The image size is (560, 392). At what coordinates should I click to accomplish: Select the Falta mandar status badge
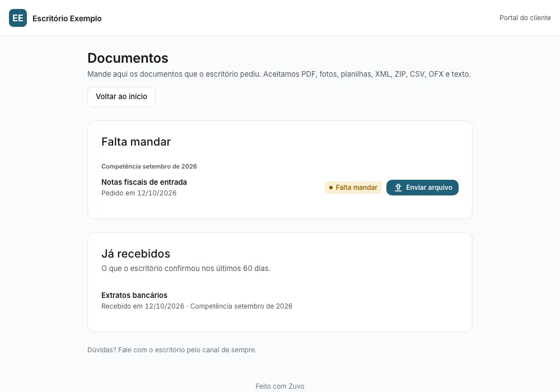353,188
